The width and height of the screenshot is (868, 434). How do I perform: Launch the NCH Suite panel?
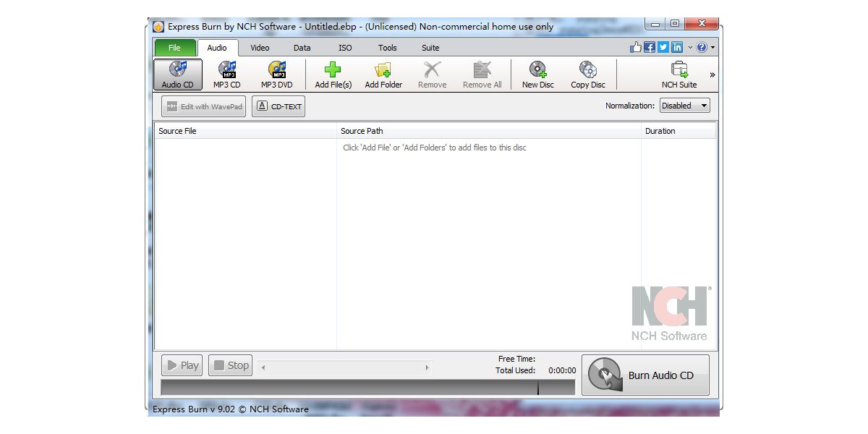click(678, 73)
